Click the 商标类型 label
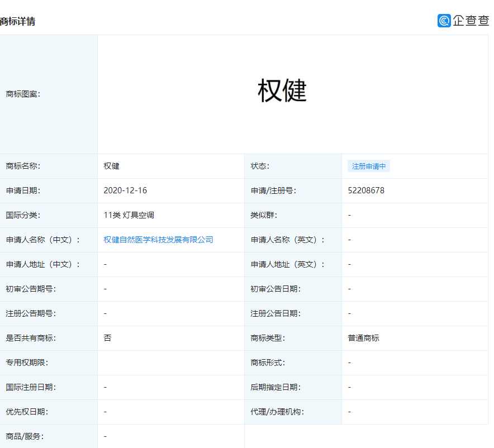The height and width of the screenshot is (448, 494). coord(268,338)
